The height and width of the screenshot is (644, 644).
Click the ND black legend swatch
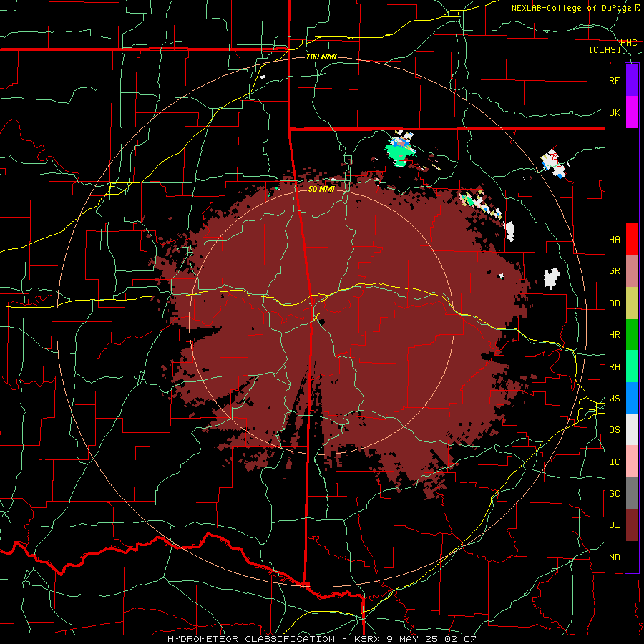coord(632,557)
